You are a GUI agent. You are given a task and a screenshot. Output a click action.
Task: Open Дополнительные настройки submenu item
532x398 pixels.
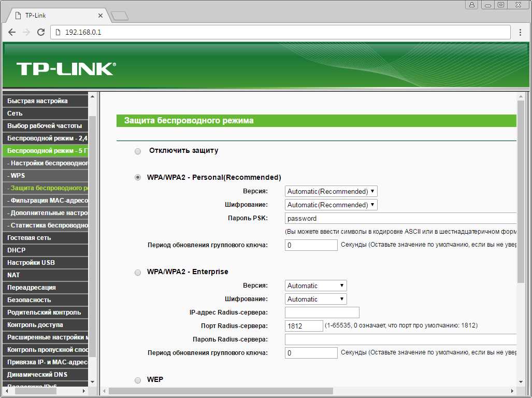tap(45, 213)
